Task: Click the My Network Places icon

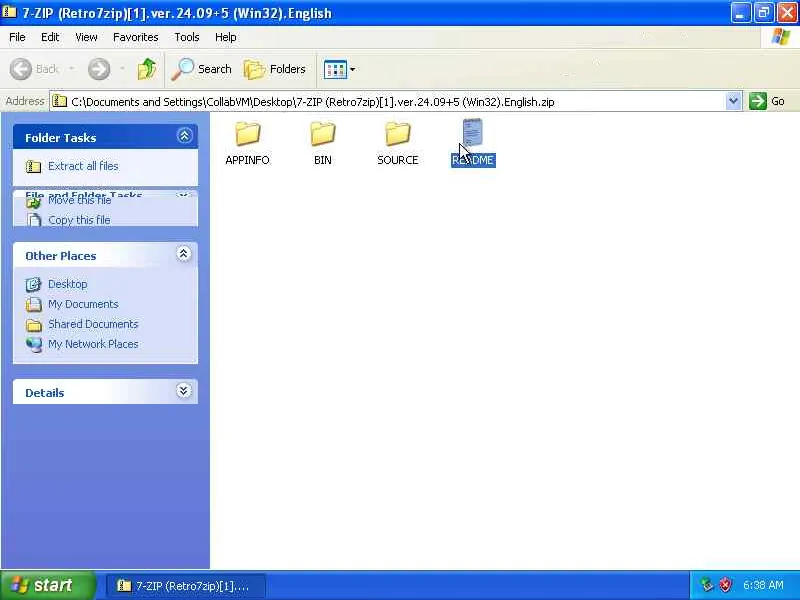Action: 34,344
